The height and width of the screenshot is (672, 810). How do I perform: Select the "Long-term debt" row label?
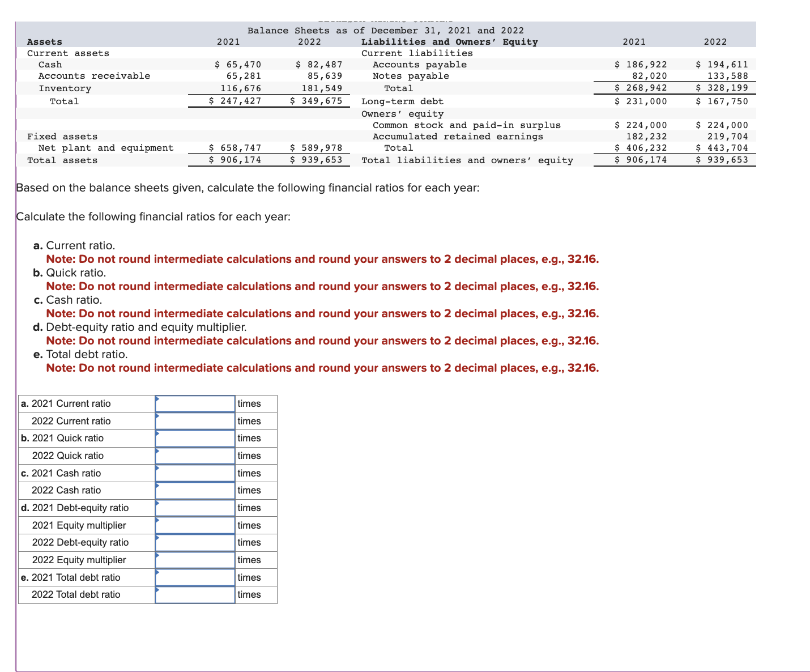click(x=402, y=101)
